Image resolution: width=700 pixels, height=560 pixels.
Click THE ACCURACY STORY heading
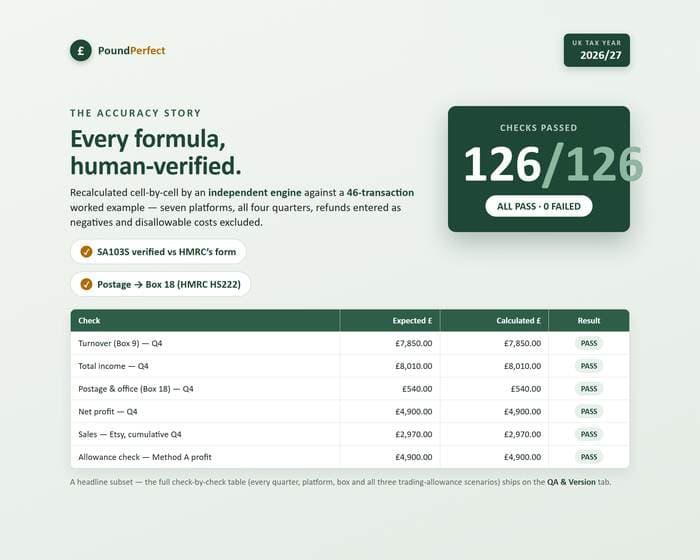pos(135,113)
